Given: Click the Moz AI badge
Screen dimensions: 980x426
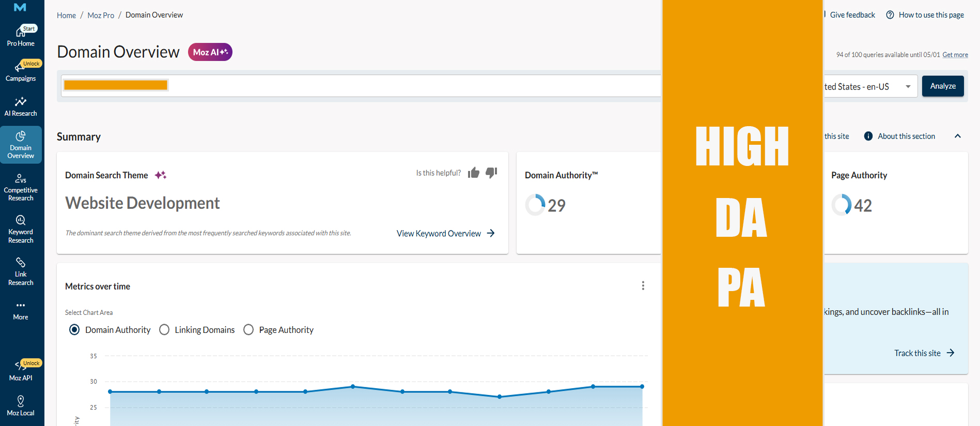Looking at the screenshot, I should pyautogui.click(x=210, y=52).
